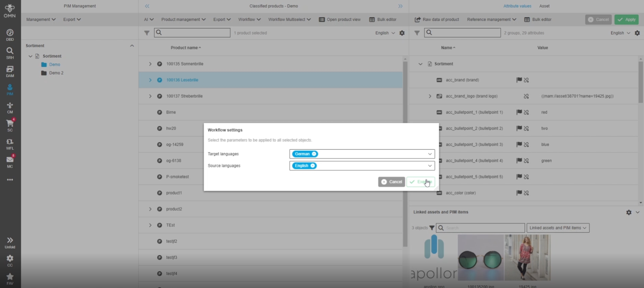The image size is (644, 288).
Task: Click the attribute search field
Action: click(462, 33)
